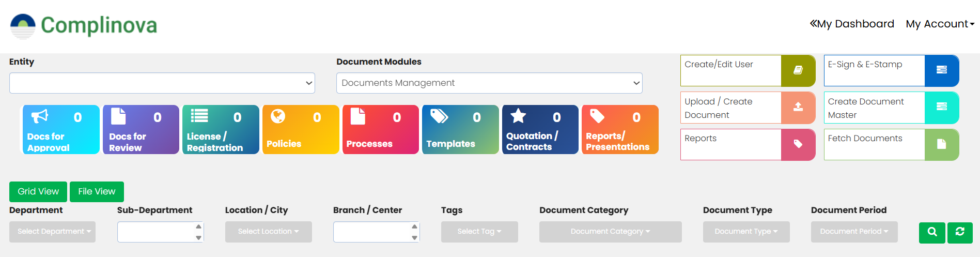Click the Branch / Center list down arrow
This screenshot has height=257, width=980.
pos(414,238)
